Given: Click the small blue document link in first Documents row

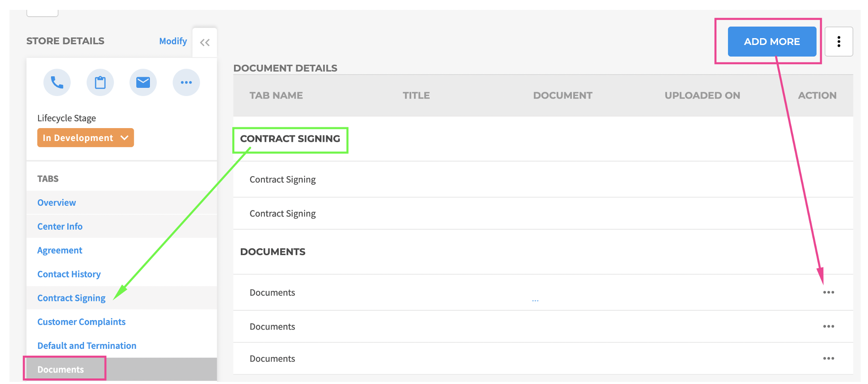Looking at the screenshot, I should (x=535, y=300).
